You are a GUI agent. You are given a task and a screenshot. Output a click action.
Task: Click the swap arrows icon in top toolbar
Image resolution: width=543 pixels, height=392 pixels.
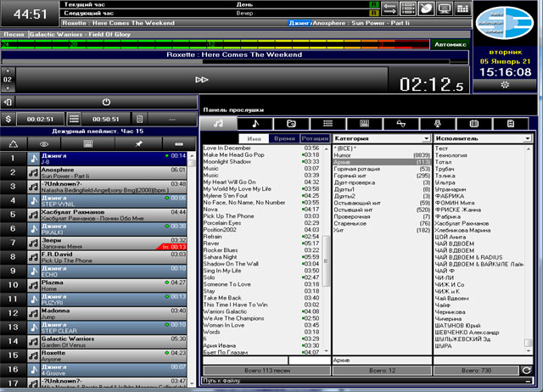tap(389, 8)
